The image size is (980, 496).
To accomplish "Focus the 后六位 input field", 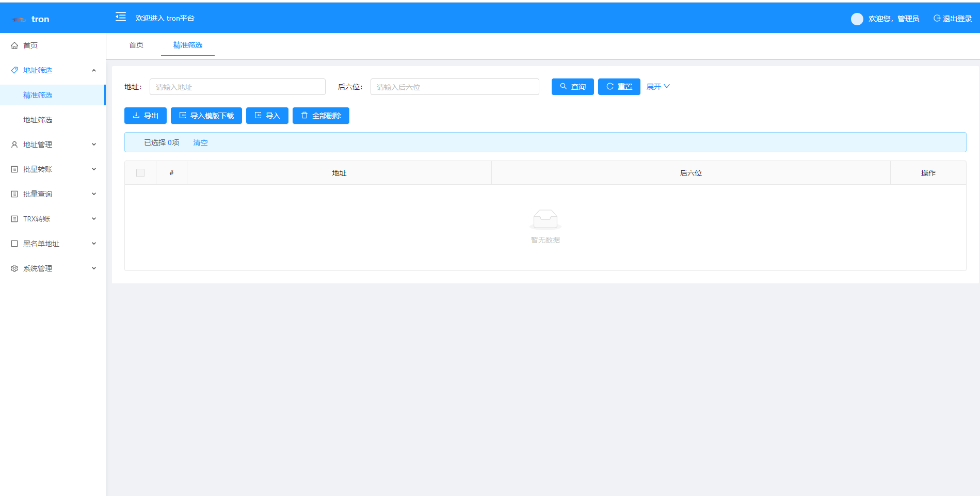I will click(x=454, y=87).
